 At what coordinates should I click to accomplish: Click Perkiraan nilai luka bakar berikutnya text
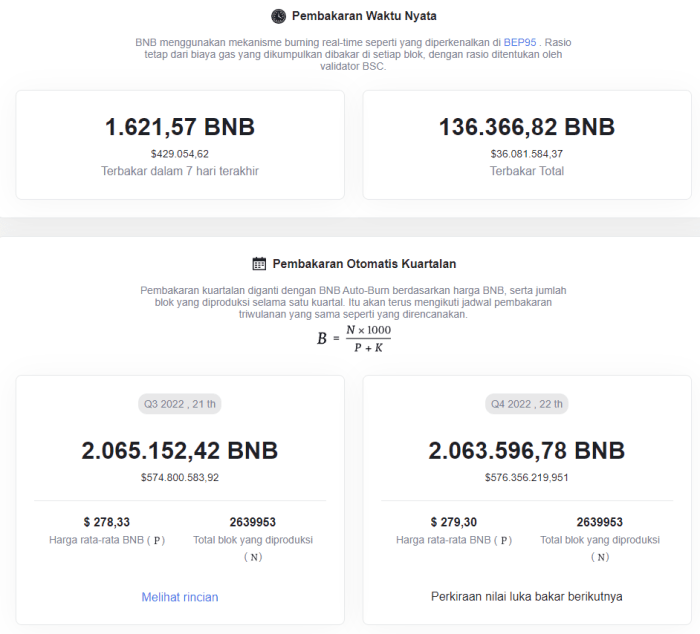[x=527, y=596]
